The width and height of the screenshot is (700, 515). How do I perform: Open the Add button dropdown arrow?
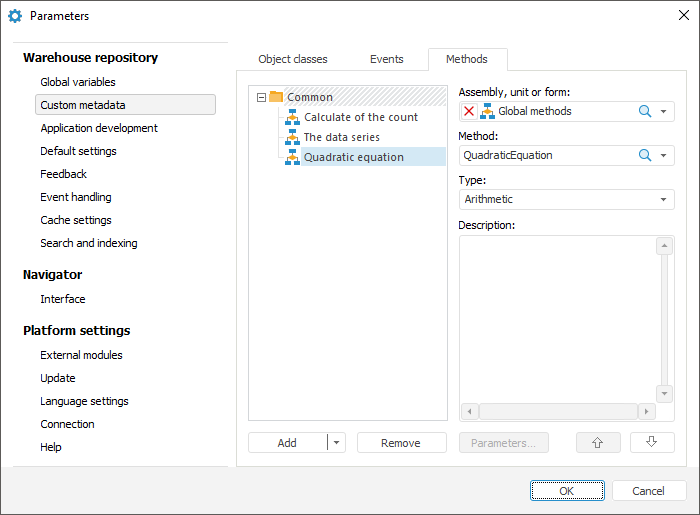coord(336,443)
